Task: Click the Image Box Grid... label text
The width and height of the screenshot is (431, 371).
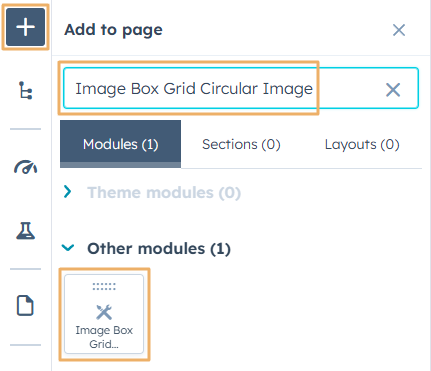Action: point(104,337)
